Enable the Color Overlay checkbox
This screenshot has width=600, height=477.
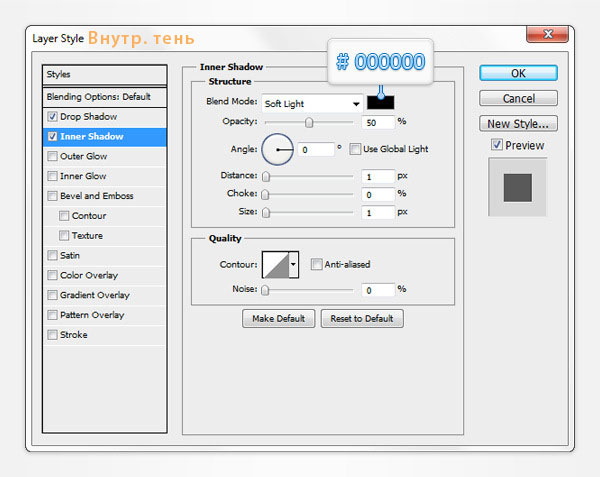[x=52, y=275]
